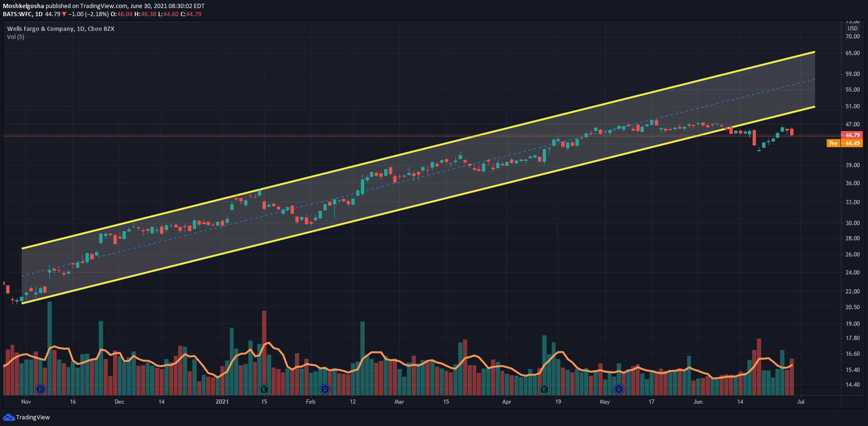868x426 pixels.
Task: Click the Feb date label
Action: tap(311, 402)
